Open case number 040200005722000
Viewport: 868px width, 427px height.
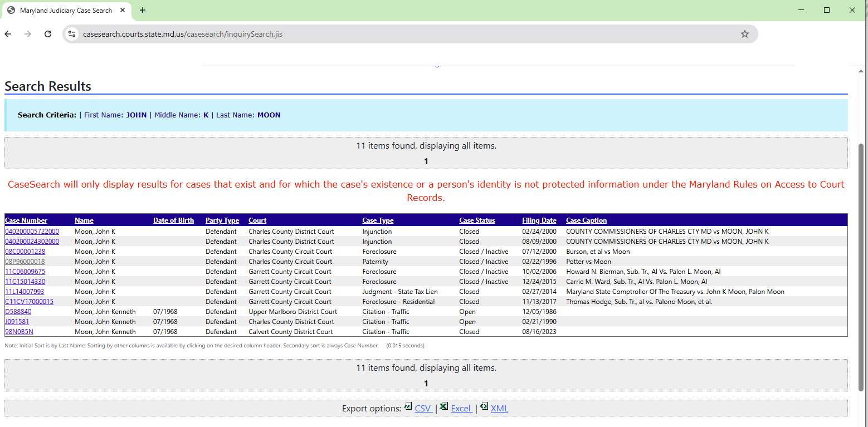(x=32, y=232)
